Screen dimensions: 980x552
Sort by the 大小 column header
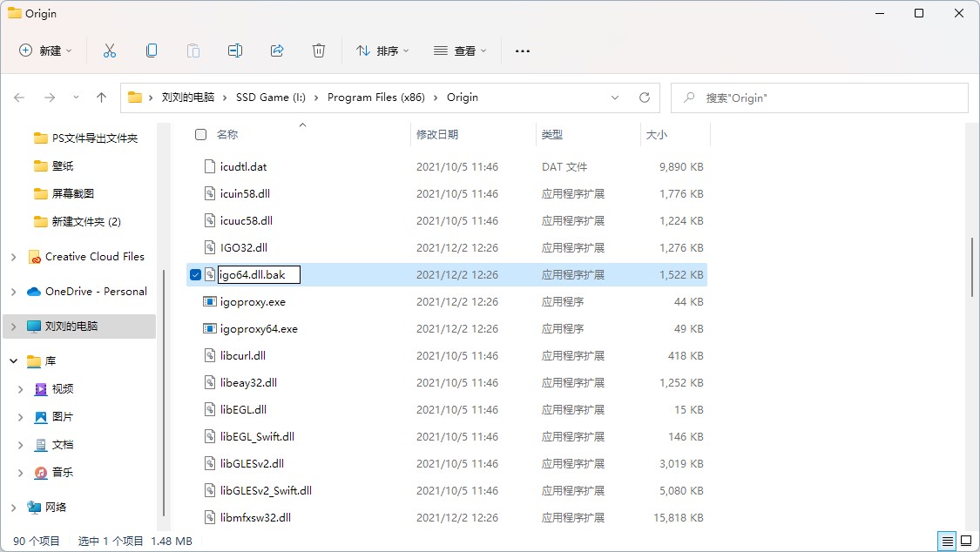[x=656, y=134]
